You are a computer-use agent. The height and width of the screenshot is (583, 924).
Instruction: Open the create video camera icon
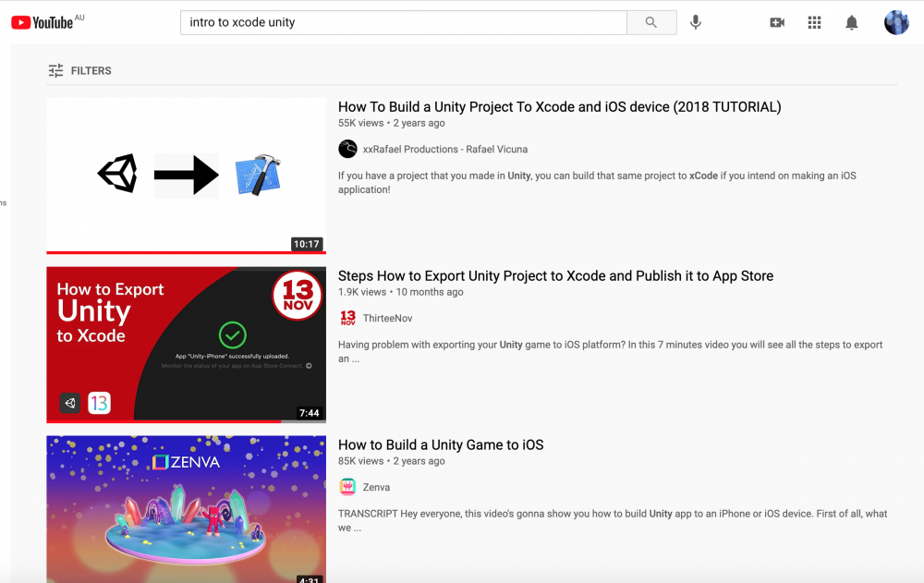[x=777, y=22]
